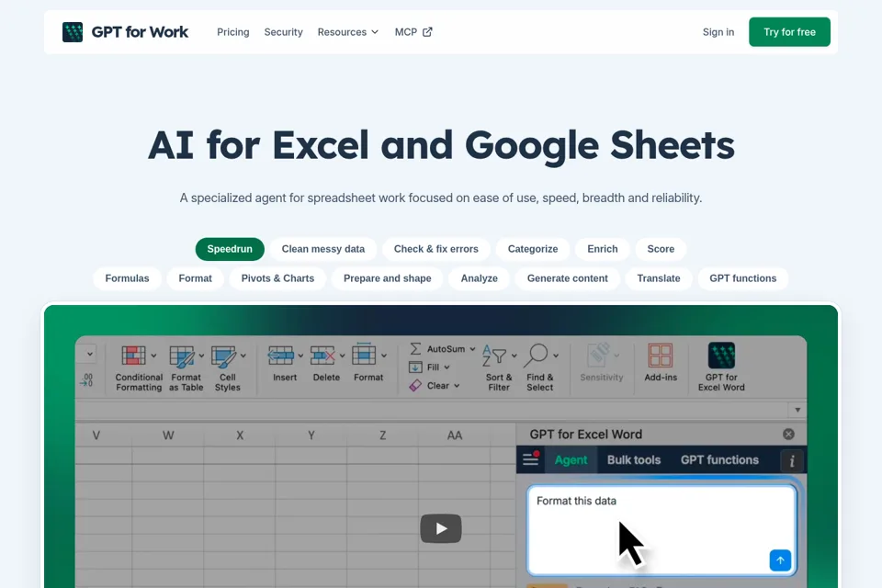882x588 pixels.
Task: Select the Speedrun tab
Action: coord(230,249)
